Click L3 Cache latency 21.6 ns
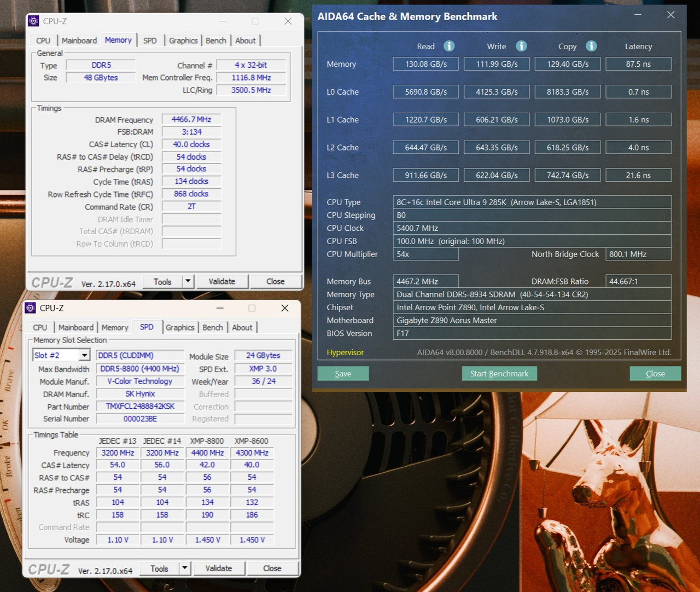This screenshot has width=700, height=592. 639,175
